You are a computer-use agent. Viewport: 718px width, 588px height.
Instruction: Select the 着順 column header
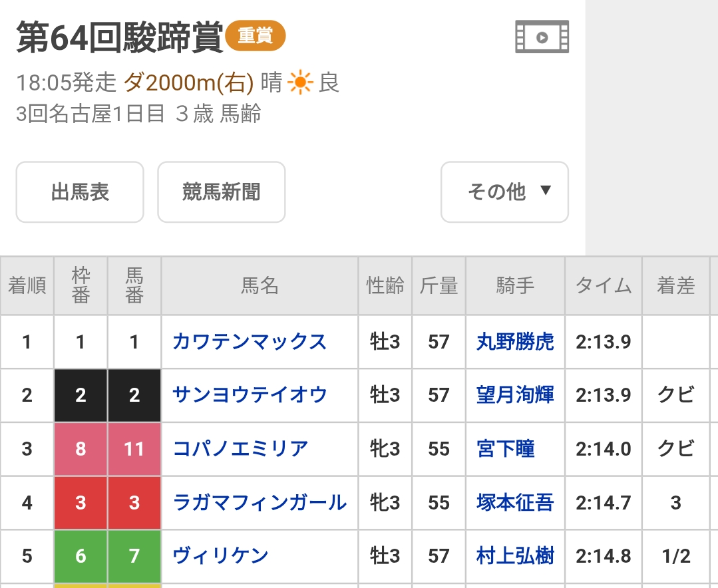point(27,286)
